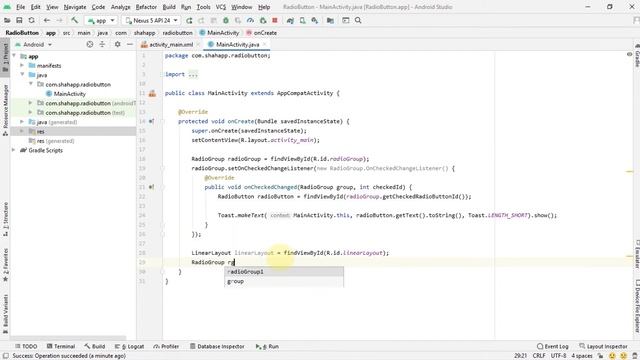The image size is (640, 360).
Task: Click the Make Project hammer icon
Action: tap(74, 20)
